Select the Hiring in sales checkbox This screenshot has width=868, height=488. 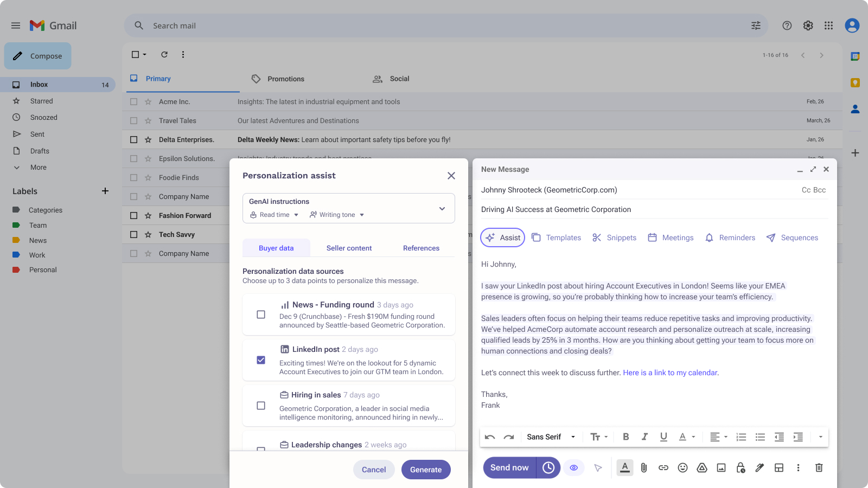tap(261, 406)
